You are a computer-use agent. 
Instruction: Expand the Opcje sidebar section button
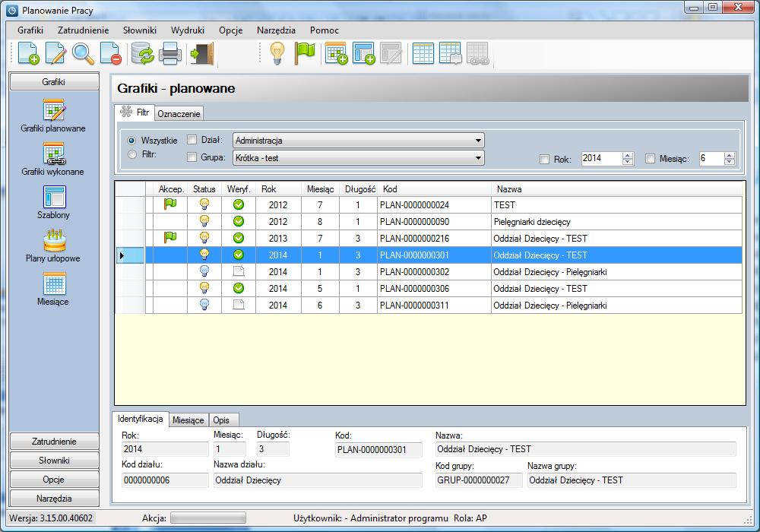pos(54,480)
